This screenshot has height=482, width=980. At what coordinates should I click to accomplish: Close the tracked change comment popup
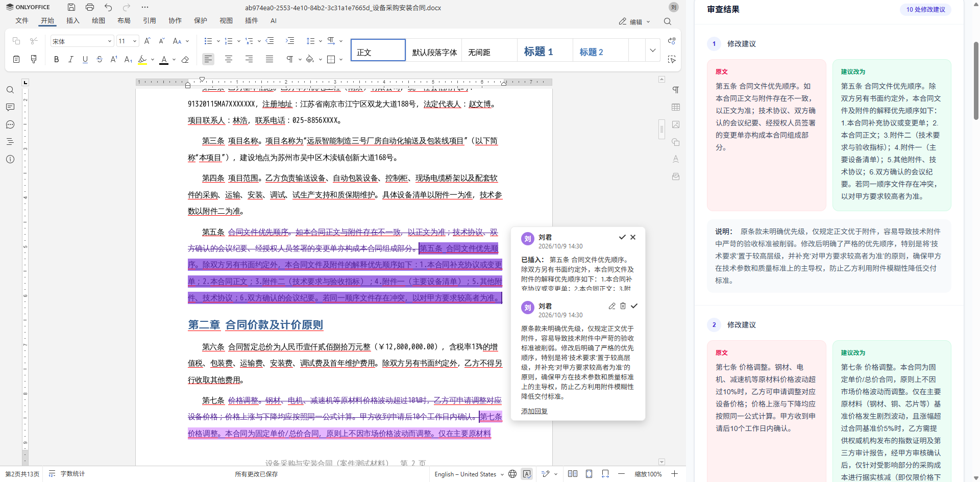(633, 237)
